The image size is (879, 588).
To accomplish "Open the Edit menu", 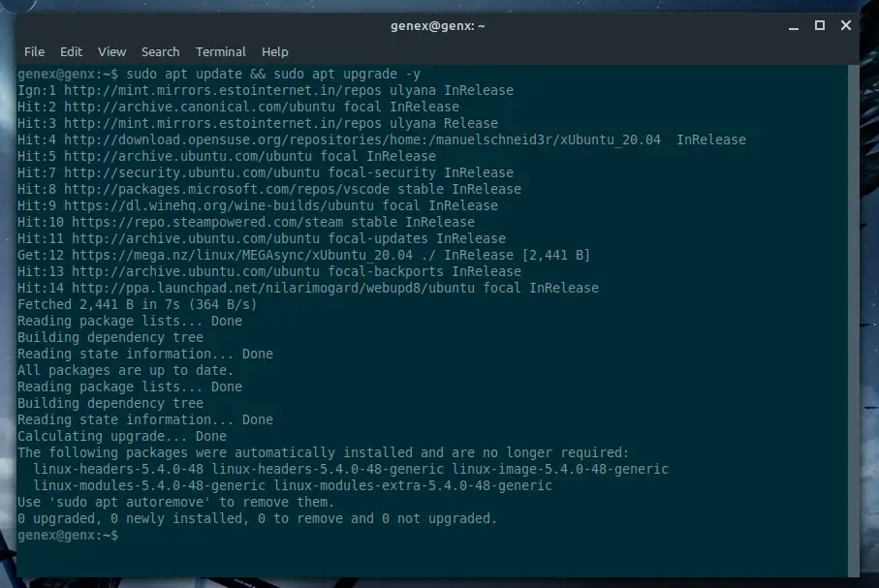I will coord(71,51).
